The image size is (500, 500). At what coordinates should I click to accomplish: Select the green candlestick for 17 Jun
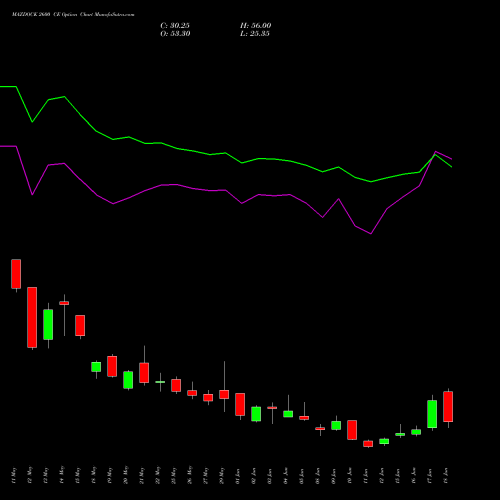(x=432, y=414)
